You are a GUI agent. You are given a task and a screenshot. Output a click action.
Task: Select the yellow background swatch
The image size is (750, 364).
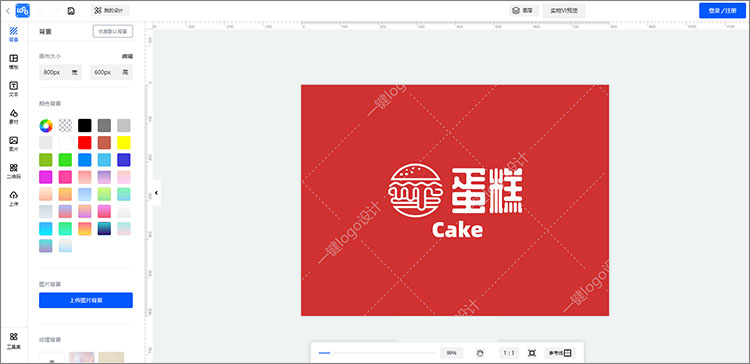pyautogui.click(x=124, y=143)
